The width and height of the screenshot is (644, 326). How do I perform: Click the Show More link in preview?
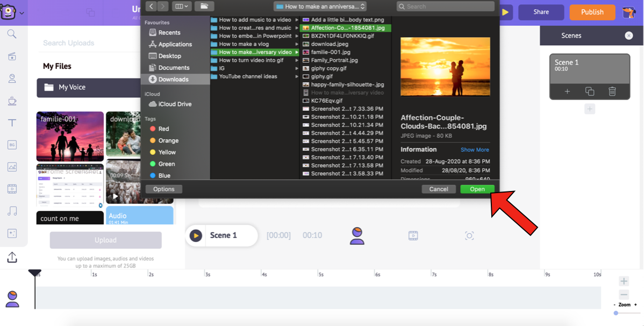click(x=475, y=150)
